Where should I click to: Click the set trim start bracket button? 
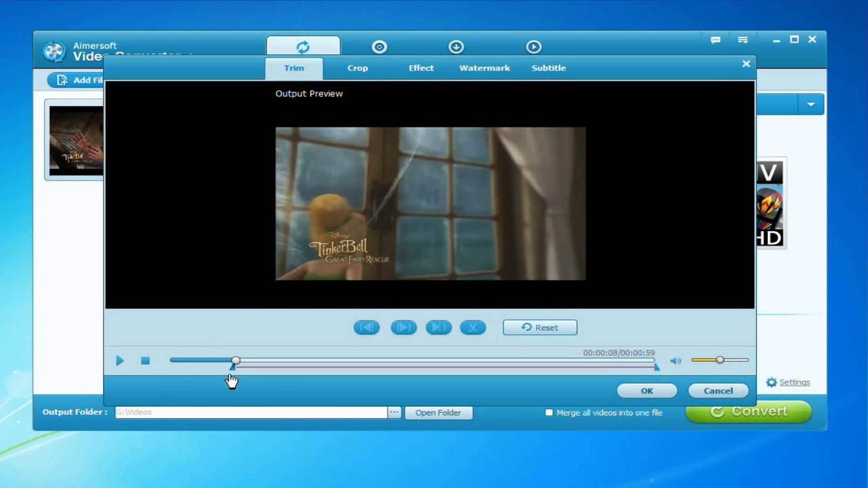[x=367, y=327]
